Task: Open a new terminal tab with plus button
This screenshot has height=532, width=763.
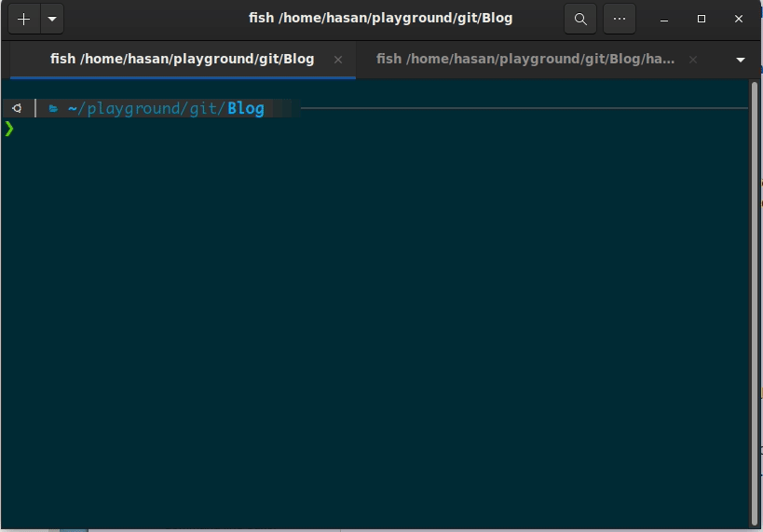Action: [24, 19]
